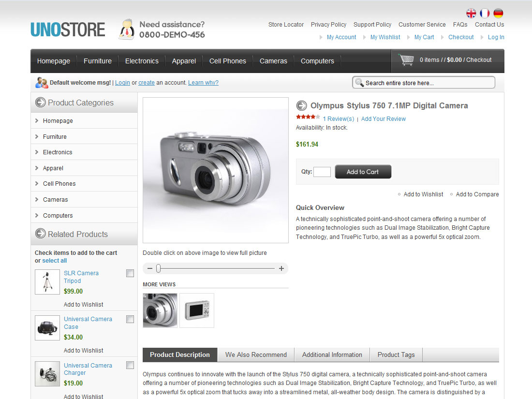Open My Cart in the header
Screen dimensions: 532x399
[424, 37]
